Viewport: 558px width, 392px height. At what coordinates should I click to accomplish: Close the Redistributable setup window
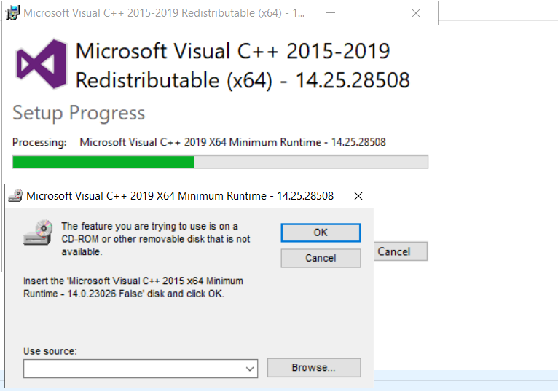(x=416, y=13)
